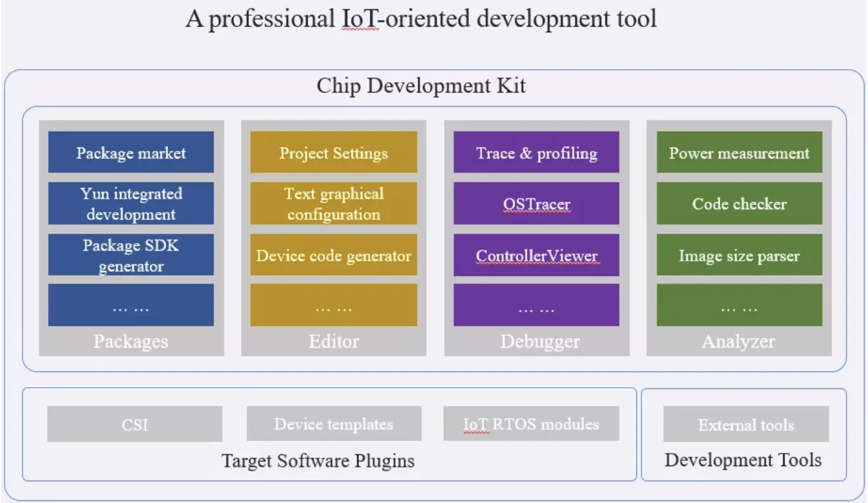The image size is (868, 503).
Task: Select the OSTracer box
Action: [536, 203]
